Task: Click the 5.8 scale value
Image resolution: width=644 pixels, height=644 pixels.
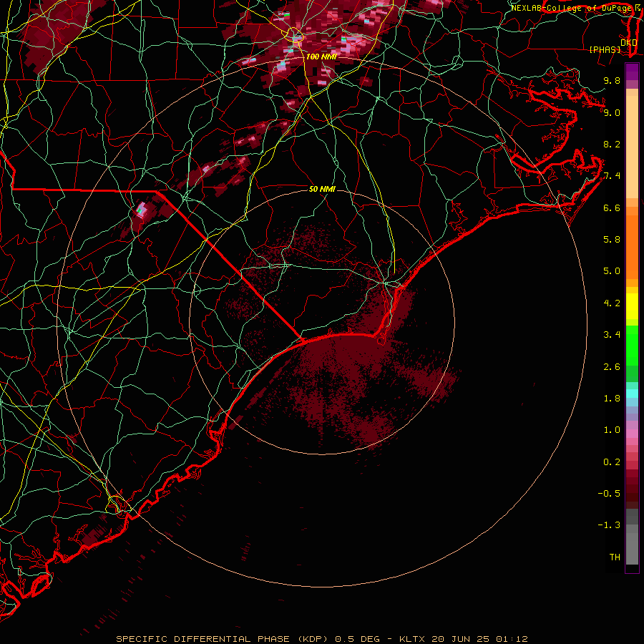Action: [612, 240]
